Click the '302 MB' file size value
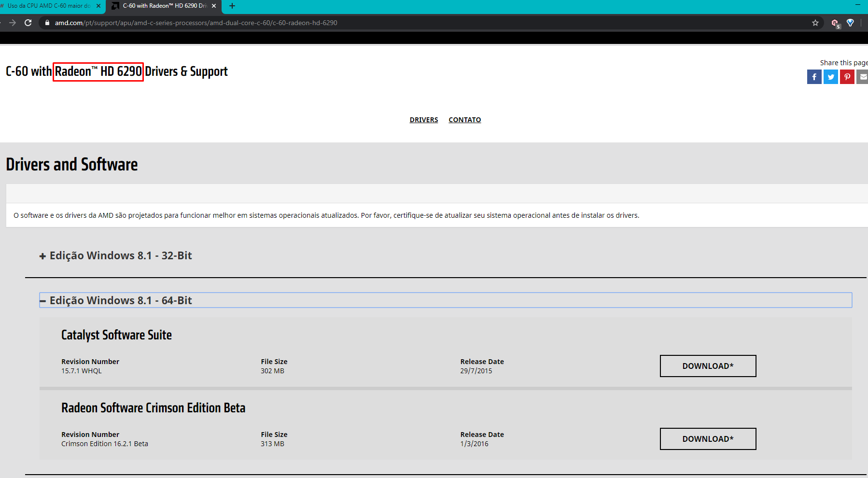This screenshot has height=478, width=868. tap(272, 371)
